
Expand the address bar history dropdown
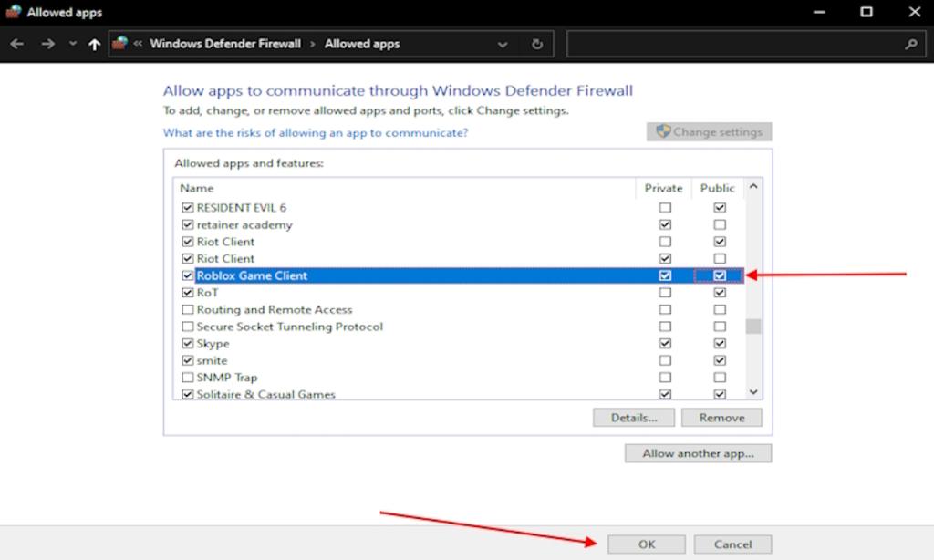coord(503,44)
